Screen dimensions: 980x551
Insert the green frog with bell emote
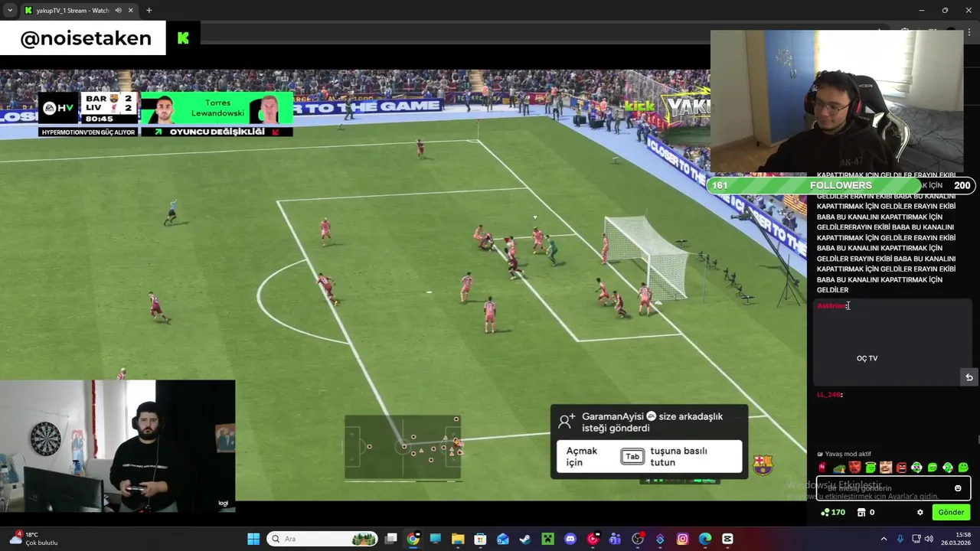click(839, 468)
